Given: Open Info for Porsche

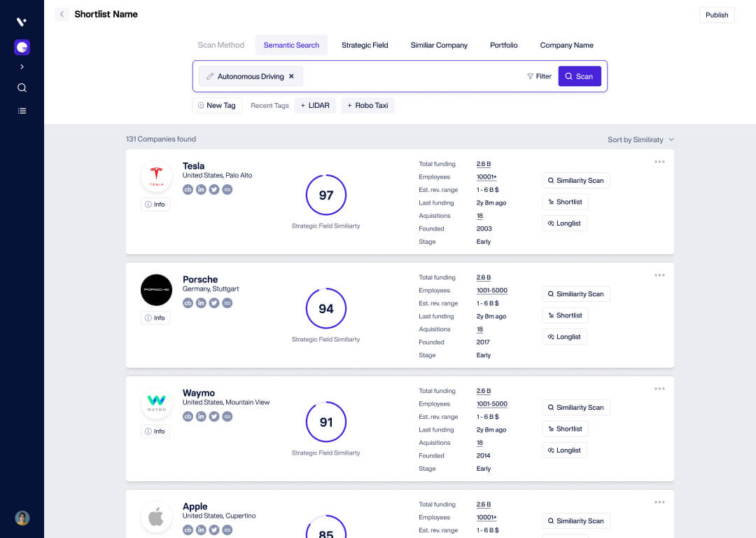Looking at the screenshot, I should (155, 318).
